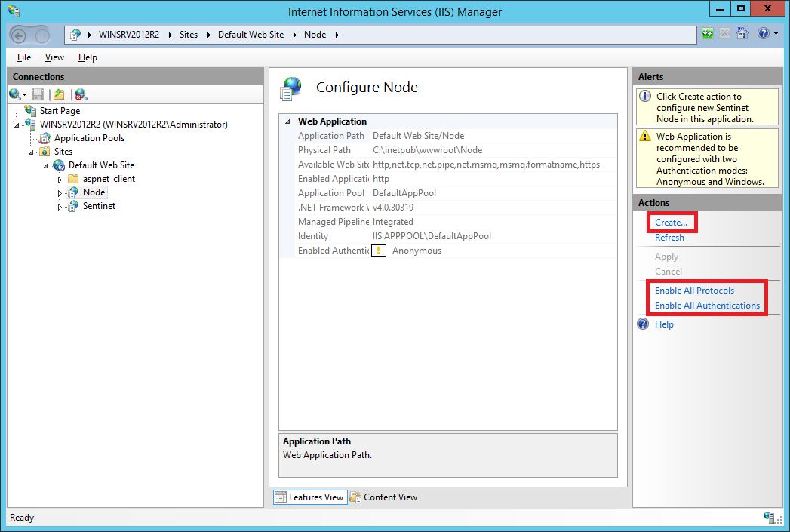Open the File menu
This screenshot has width=790, height=532.
(24, 57)
